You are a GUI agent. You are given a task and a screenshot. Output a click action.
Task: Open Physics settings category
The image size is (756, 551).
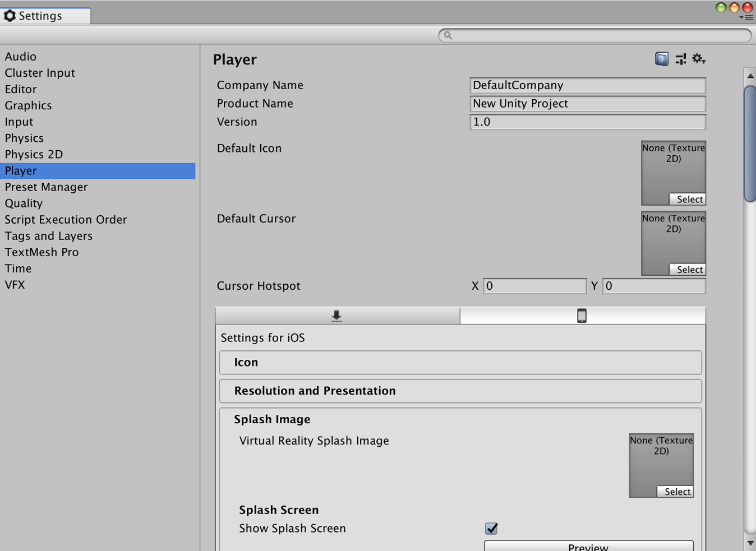click(98, 138)
